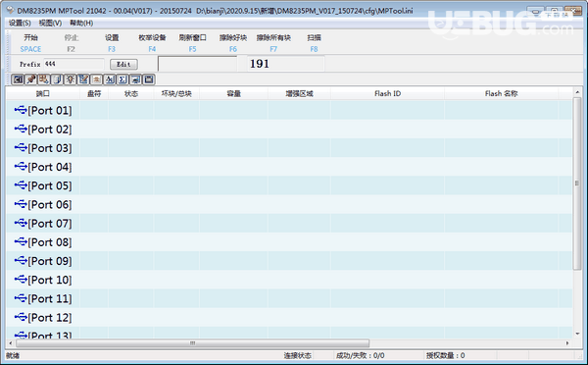The width and height of the screenshot is (588, 365).
Task: Open the 设置(S) menu
Action: pos(20,23)
